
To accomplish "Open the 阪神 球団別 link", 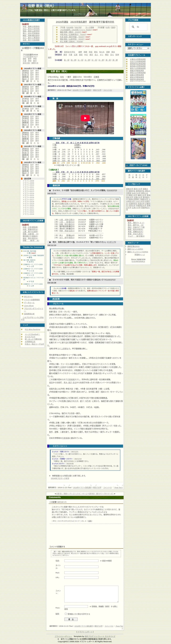I will tap(117, 54).
